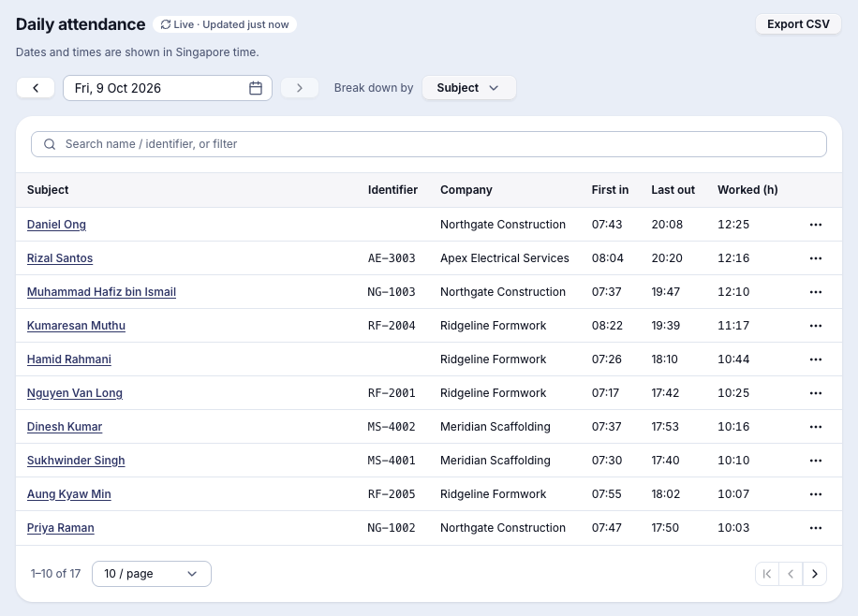The width and height of the screenshot is (858, 616).
Task: Open row actions for Nguyen Van Long
Action: coord(815,393)
